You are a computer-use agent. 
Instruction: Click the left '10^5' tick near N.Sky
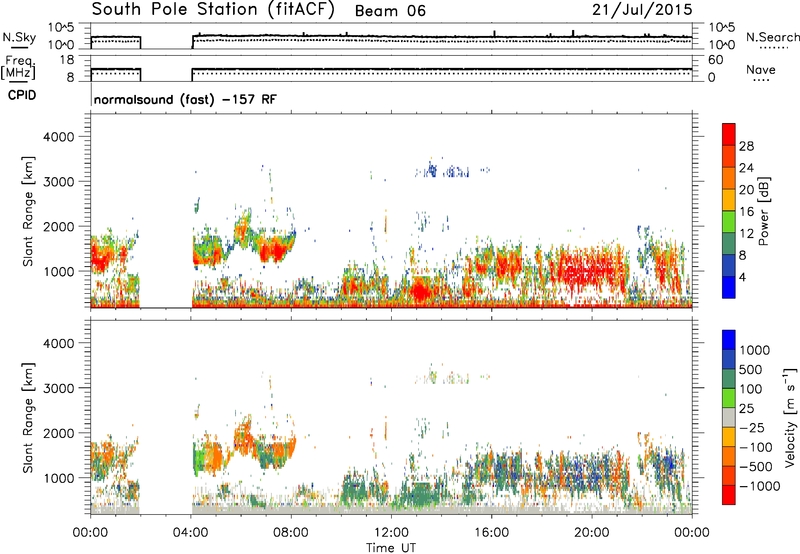(61, 28)
